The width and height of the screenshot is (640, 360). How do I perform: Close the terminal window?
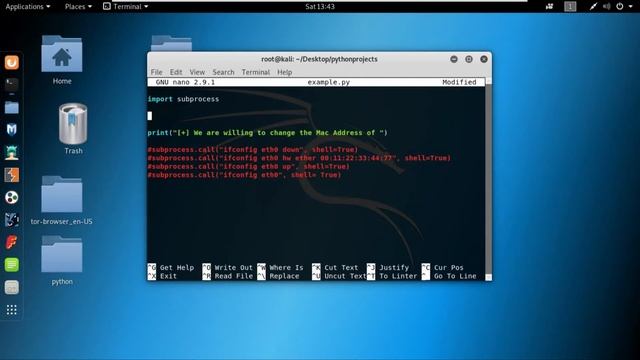[x=484, y=59]
